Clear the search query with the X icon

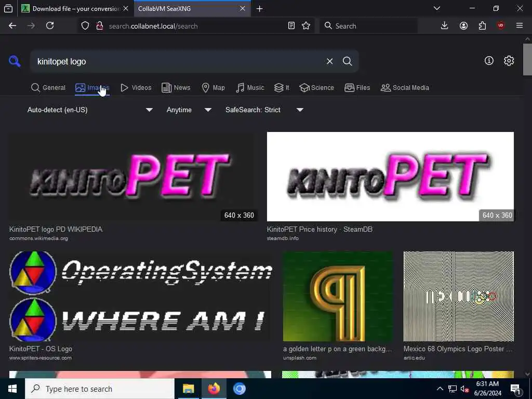(x=329, y=61)
